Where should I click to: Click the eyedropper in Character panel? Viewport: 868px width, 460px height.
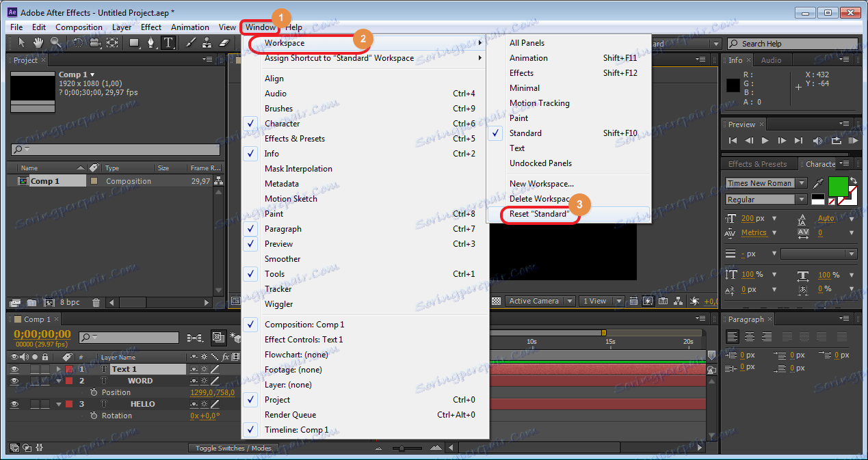pyautogui.click(x=818, y=183)
